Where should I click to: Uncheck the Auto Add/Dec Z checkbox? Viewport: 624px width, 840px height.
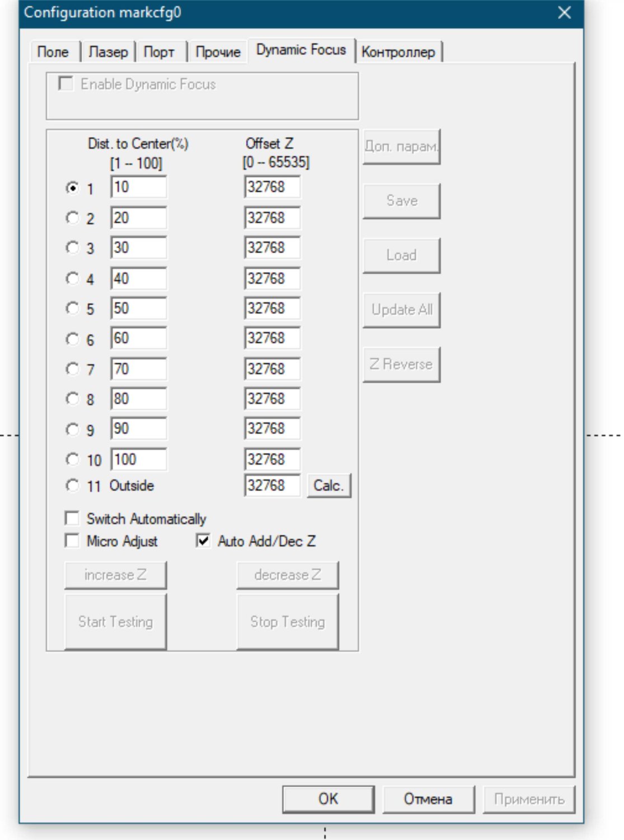[203, 541]
